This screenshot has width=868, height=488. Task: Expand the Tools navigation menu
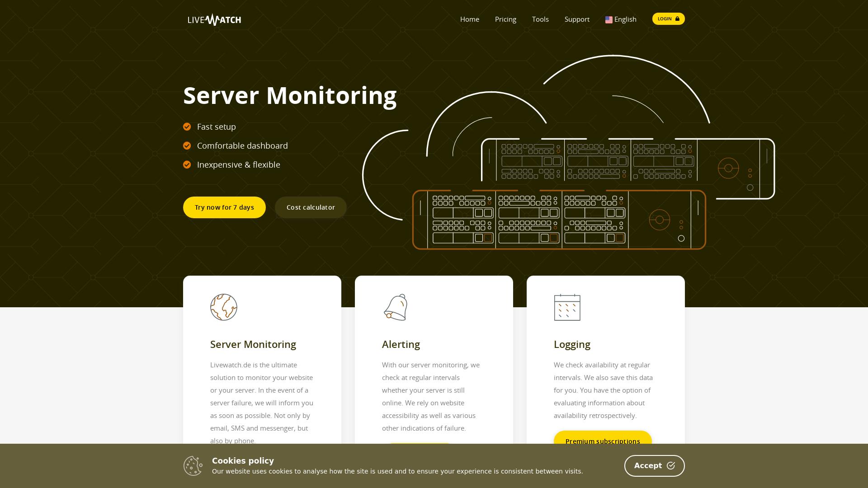click(x=540, y=19)
